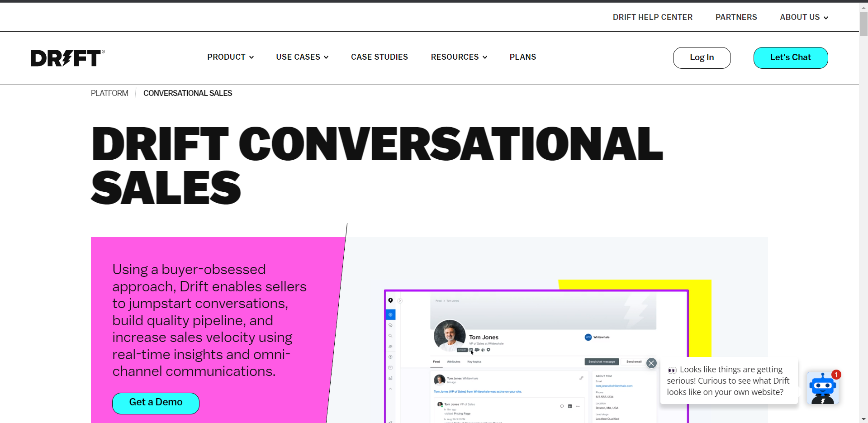The width and height of the screenshot is (868, 423).
Task: Click the page vertical scrollbar thumb
Action: click(863, 24)
